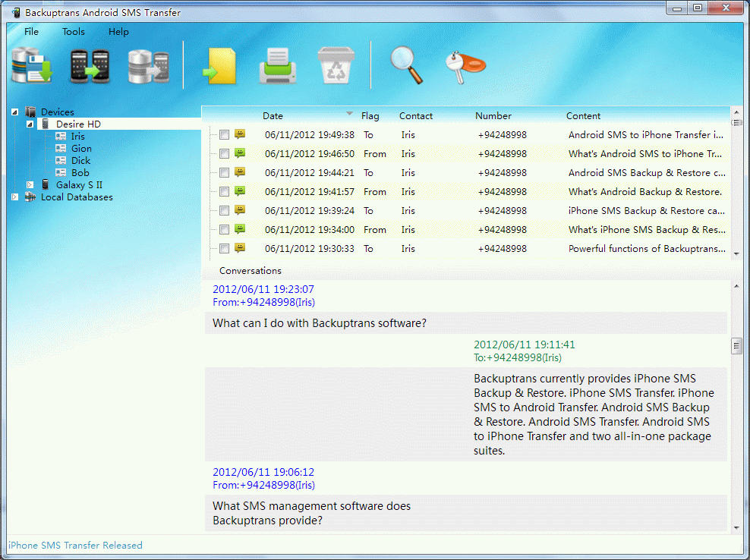Select the print messages icon
750x560 pixels.
coord(277,66)
